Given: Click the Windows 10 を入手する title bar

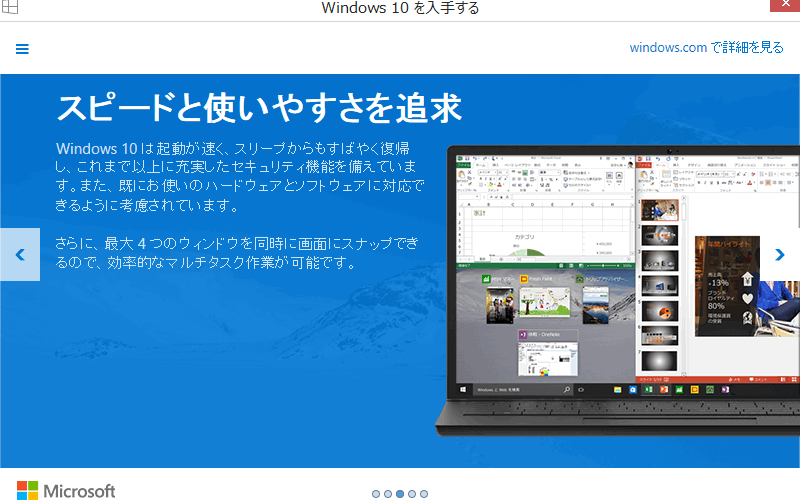Looking at the screenshot, I should point(400,9).
